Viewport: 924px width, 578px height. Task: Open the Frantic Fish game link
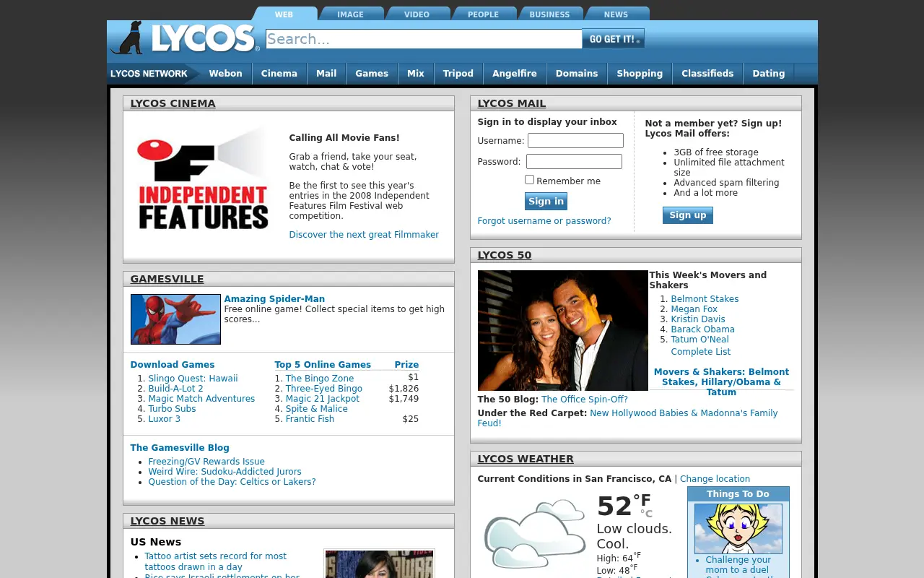pyautogui.click(x=310, y=419)
